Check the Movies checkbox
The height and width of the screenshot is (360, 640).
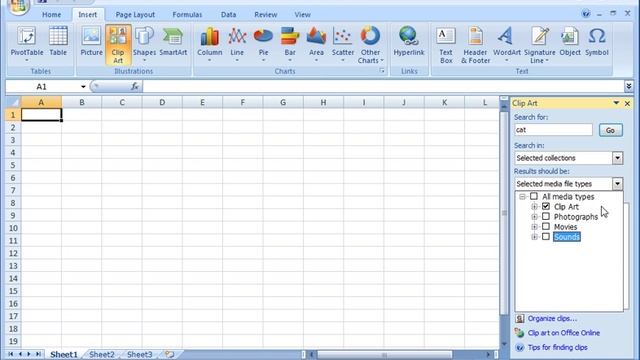[x=546, y=227]
